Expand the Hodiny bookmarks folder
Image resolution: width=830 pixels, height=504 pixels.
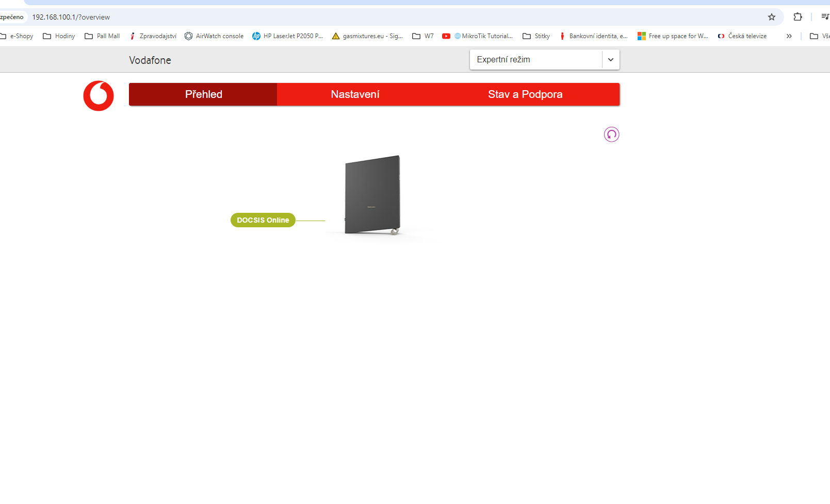point(59,36)
